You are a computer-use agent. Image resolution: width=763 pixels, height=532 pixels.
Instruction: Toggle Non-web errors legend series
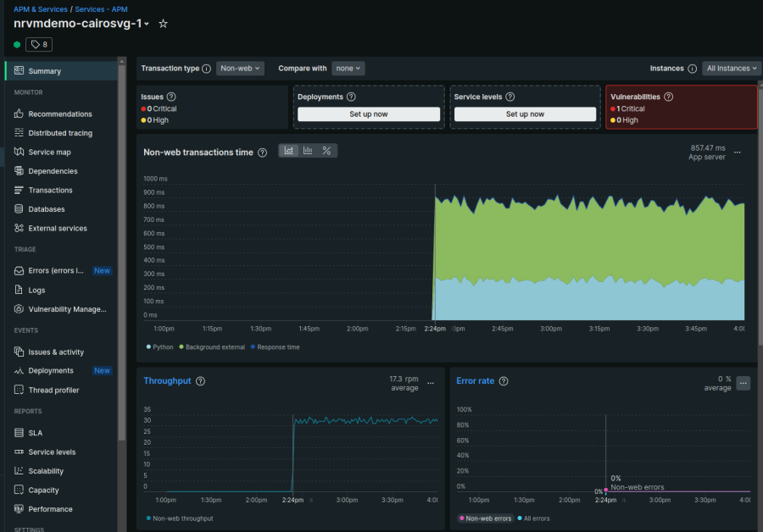[x=485, y=518]
